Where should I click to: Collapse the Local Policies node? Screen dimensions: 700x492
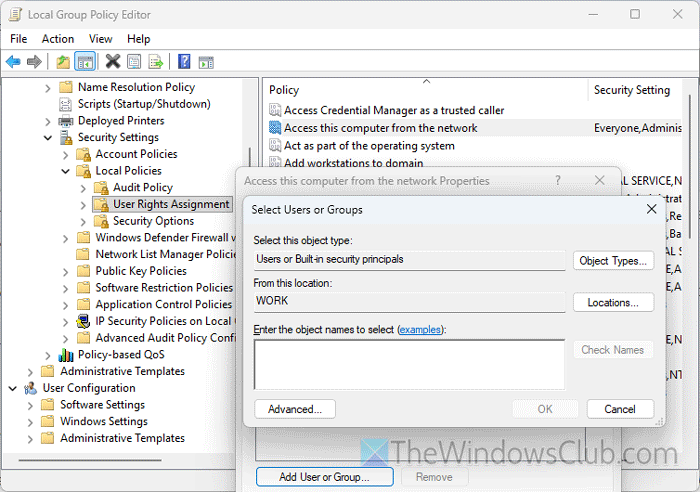(x=66, y=171)
